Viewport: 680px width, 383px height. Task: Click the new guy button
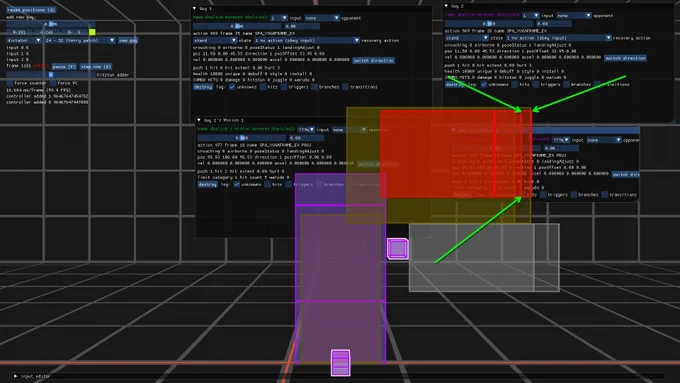click(x=128, y=40)
